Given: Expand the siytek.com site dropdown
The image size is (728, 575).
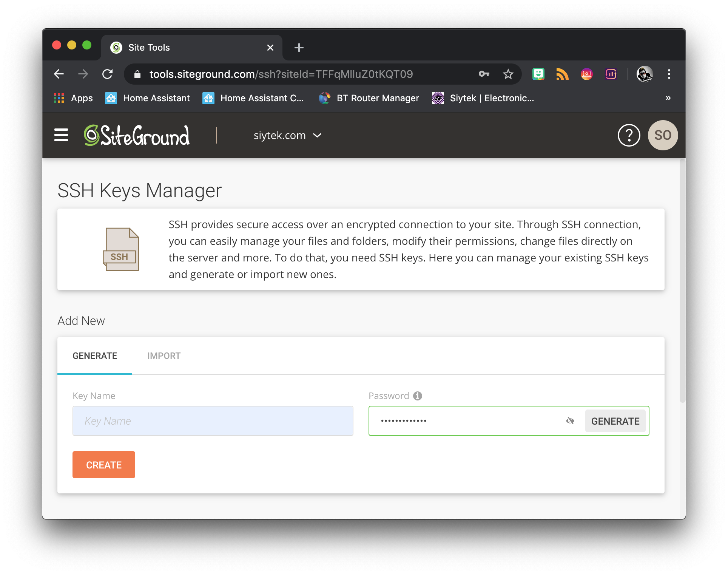Looking at the screenshot, I should point(287,135).
